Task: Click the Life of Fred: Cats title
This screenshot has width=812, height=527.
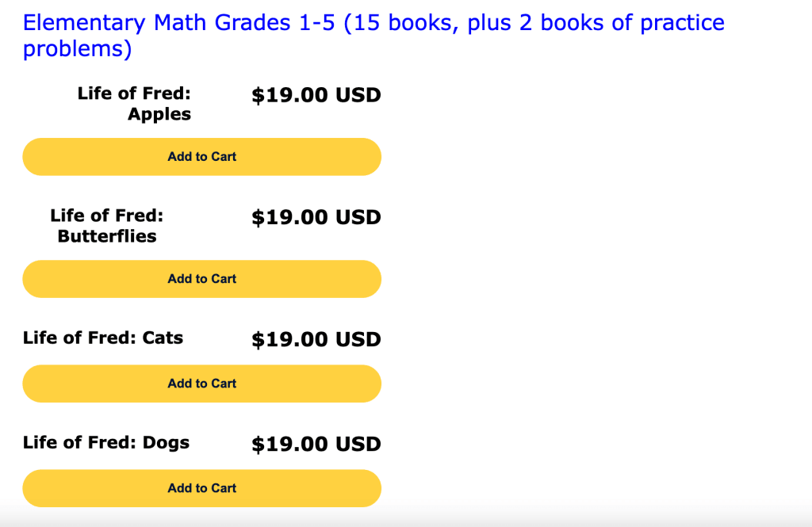Action: click(x=103, y=338)
